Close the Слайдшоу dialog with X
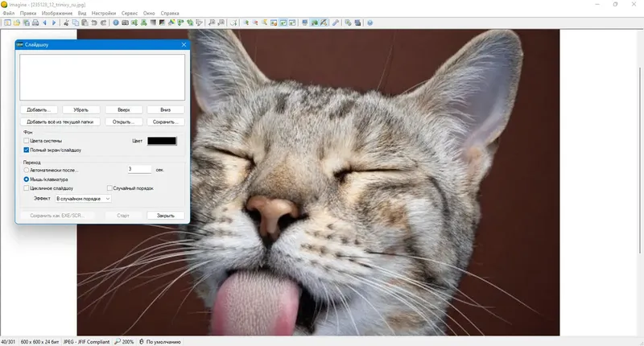 click(184, 44)
